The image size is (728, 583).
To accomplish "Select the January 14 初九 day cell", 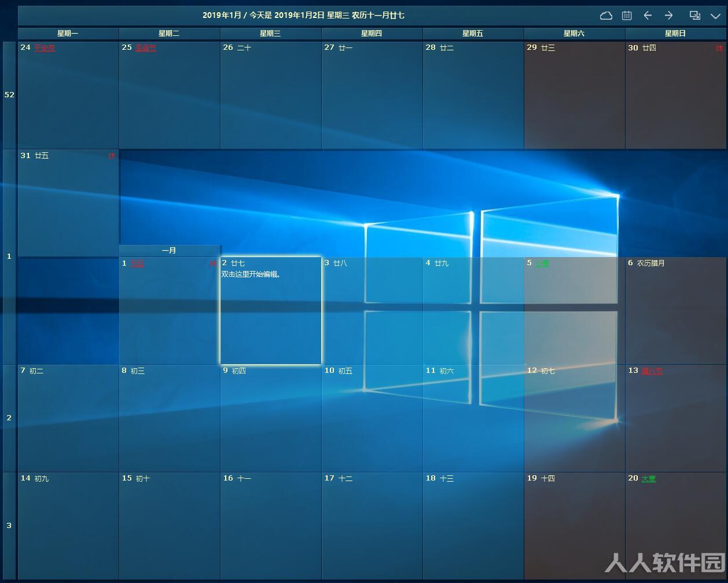I will [68, 526].
